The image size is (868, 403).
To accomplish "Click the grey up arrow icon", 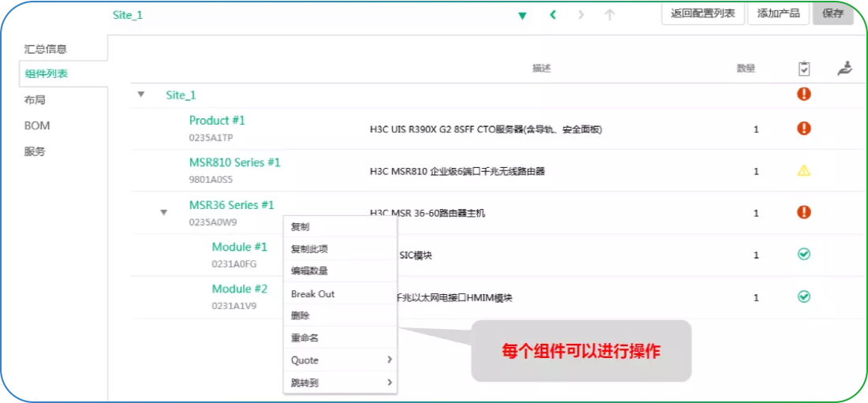I will (609, 15).
